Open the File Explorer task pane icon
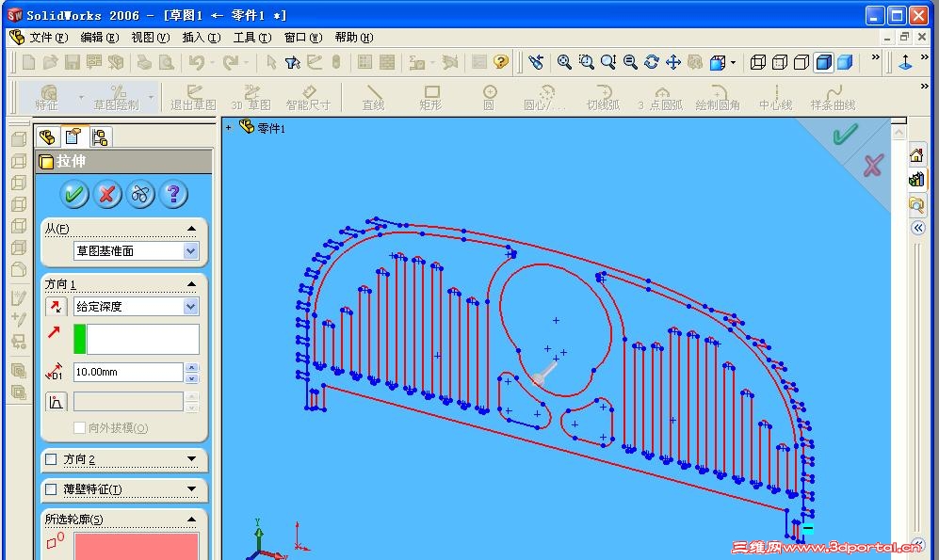 (x=916, y=204)
